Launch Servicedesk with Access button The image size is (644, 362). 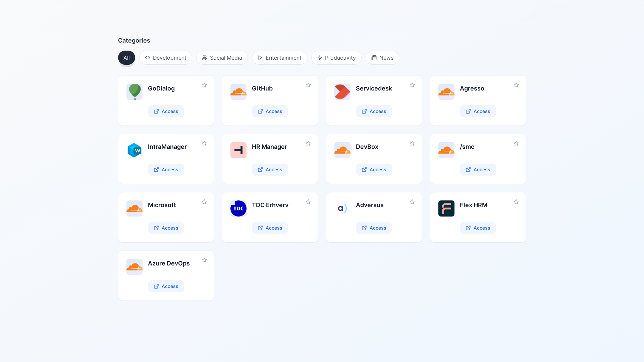click(x=374, y=111)
